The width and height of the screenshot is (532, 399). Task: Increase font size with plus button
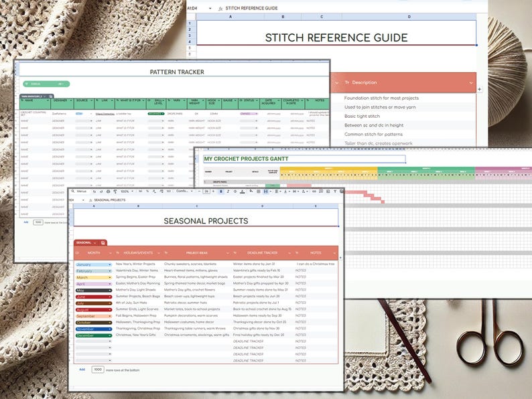pos(214,191)
